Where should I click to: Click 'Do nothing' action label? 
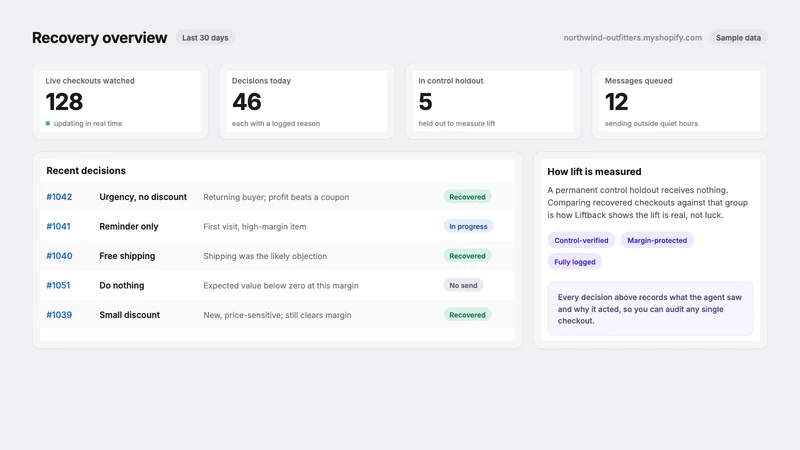tap(121, 286)
